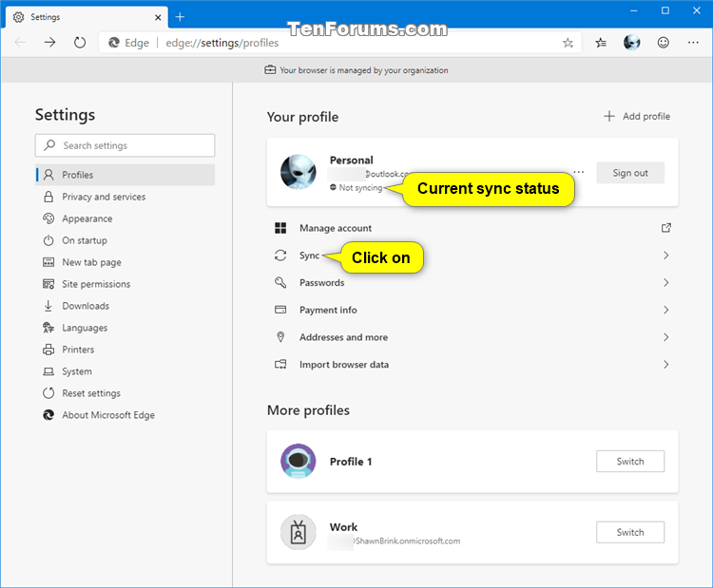This screenshot has width=713, height=588.
Task: Click the Downloads arrow icon
Action: (48, 306)
